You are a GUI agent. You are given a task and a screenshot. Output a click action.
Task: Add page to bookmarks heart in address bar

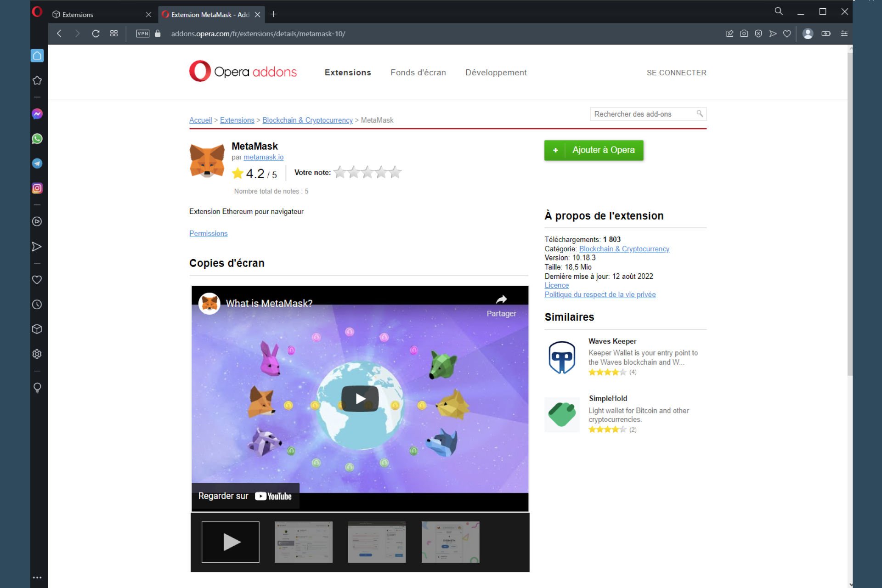[x=787, y=34]
